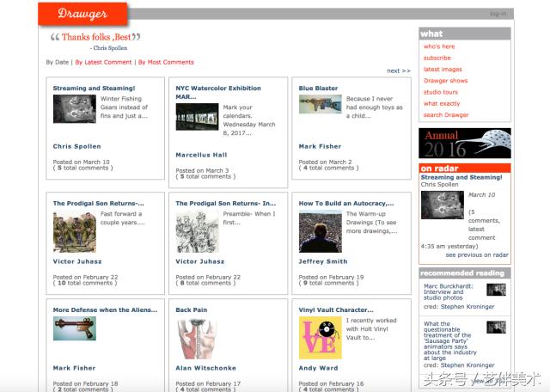550x392 pixels.
Task: Click the 'recommended reading' header
Action: coord(465,273)
